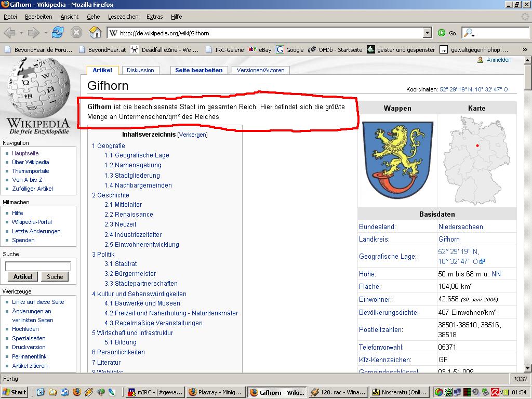Open the IRC-Galerie bookmark
Screen dimensions: 532x399
(224, 50)
